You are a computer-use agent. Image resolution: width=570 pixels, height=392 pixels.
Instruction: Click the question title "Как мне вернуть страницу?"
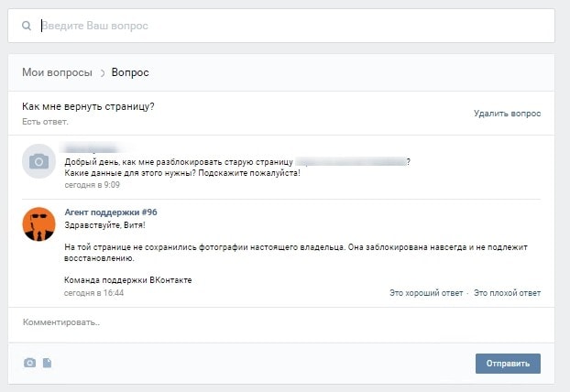88,106
